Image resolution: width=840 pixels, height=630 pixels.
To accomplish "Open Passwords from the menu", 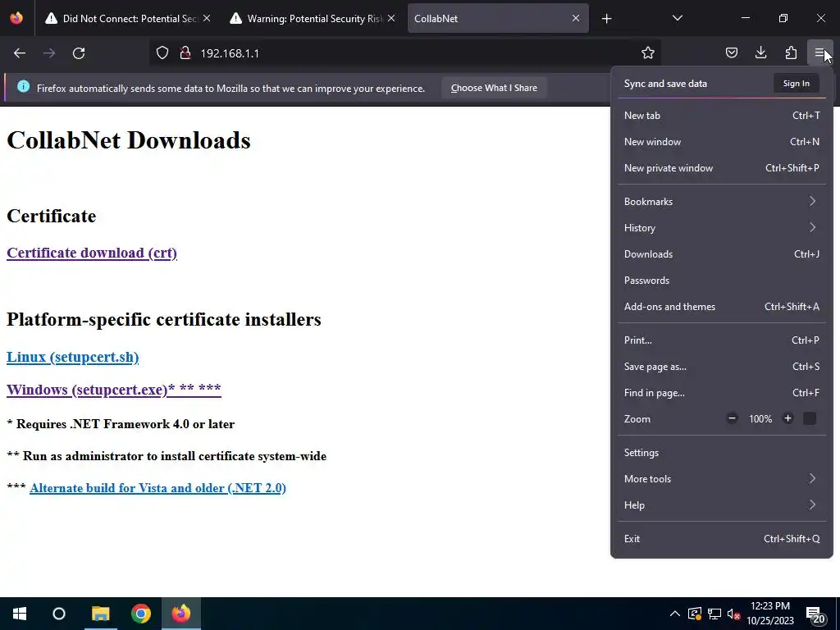I will [x=722, y=281].
